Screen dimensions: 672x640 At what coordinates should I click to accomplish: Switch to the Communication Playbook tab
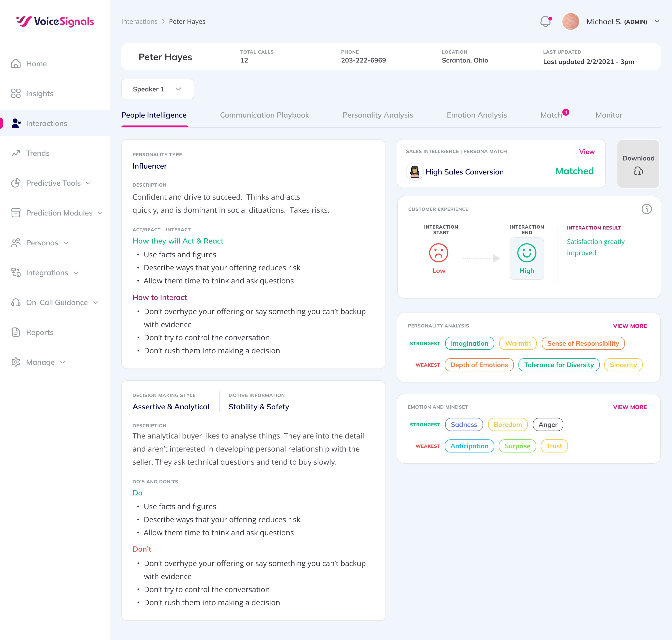point(264,115)
